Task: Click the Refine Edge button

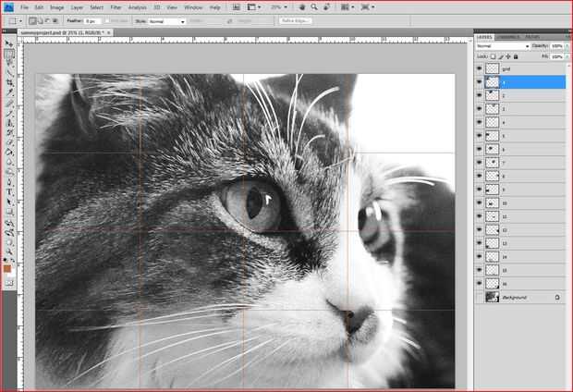Action: coord(296,21)
